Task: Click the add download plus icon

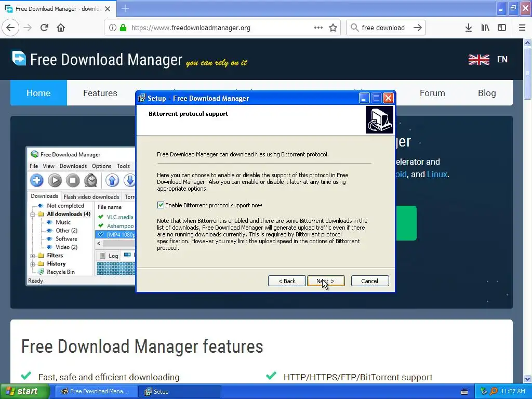Action: click(x=37, y=180)
